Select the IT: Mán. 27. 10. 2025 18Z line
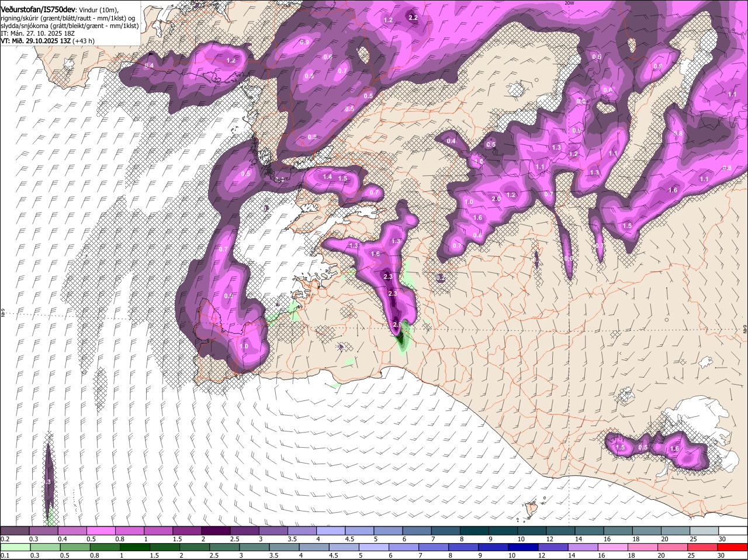Image resolution: width=748 pixels, height=560 pixels. (37, 33)
